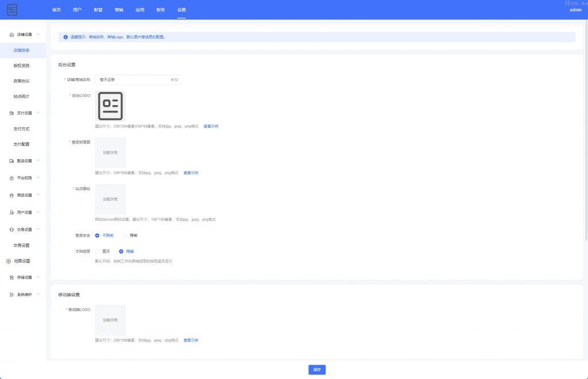Viewport: 588px width, 379px height.
Task: Click the blue info icon in the tip banner
Action: coord(65,37)
